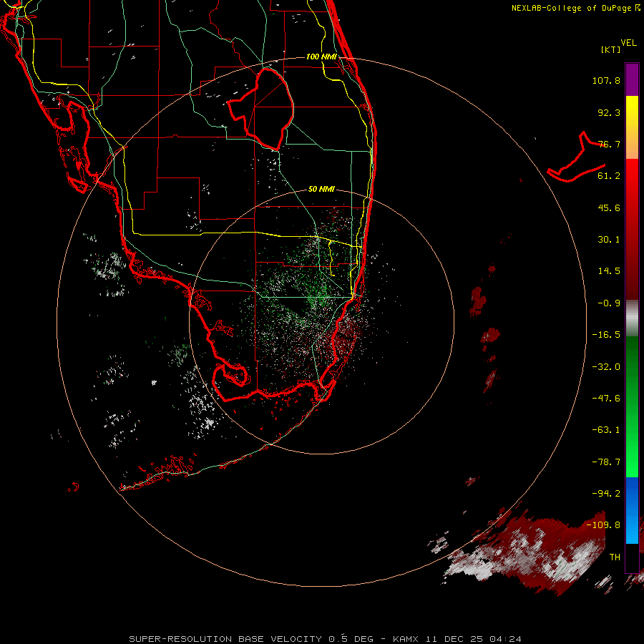Click the -0.9 velocity scale value

609,303
